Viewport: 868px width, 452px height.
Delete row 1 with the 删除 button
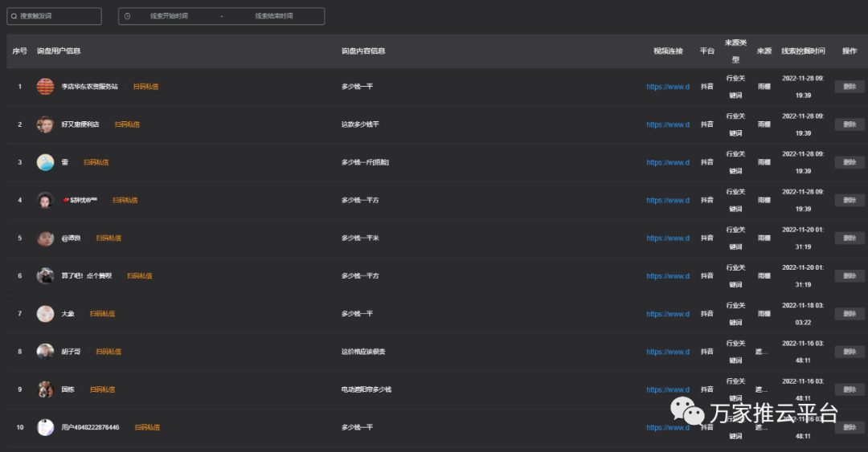point(850,87)
